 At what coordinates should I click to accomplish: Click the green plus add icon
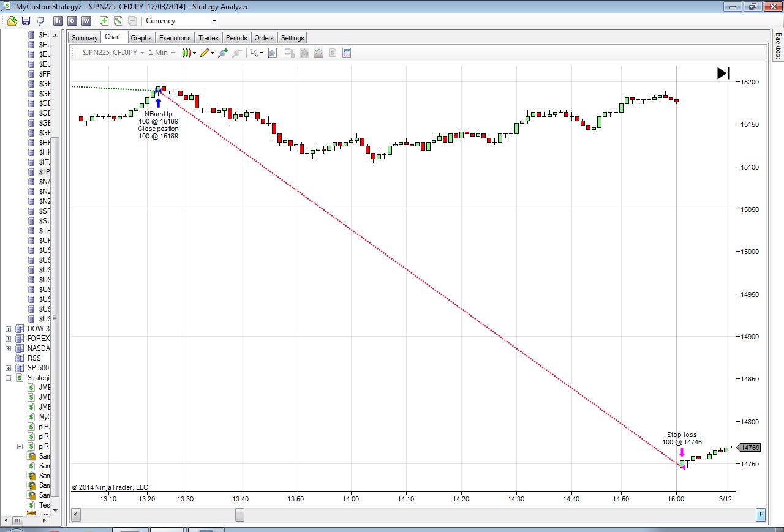104,21
